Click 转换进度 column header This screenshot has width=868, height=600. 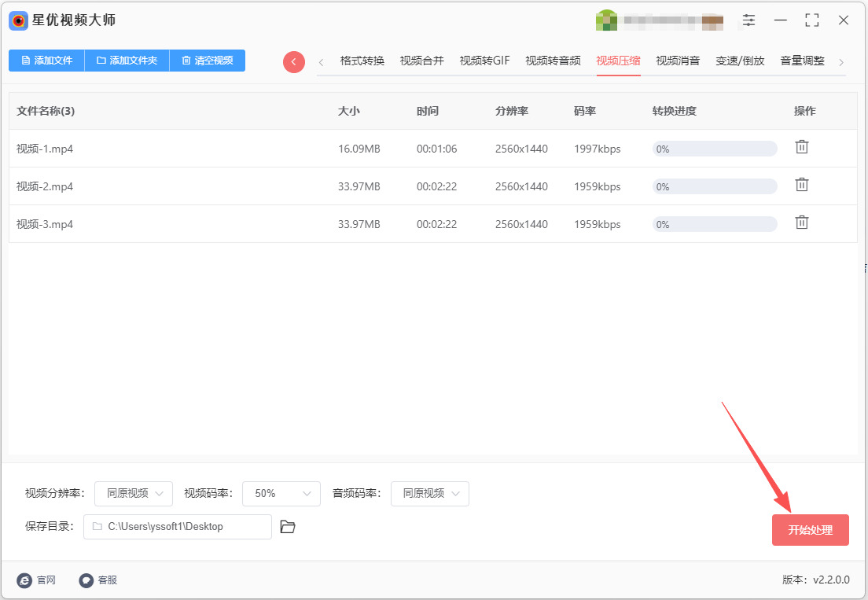pos(675,111)
